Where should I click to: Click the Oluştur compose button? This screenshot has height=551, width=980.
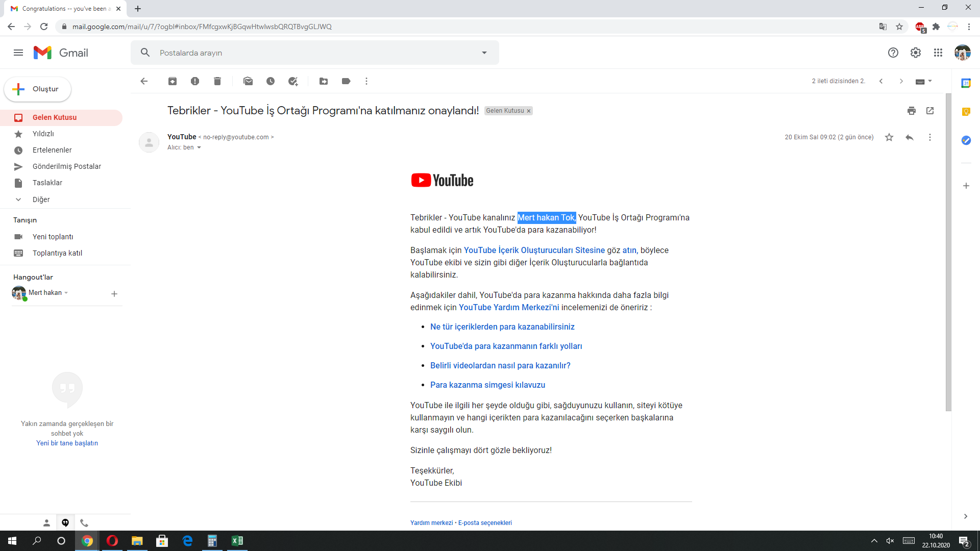click(38, 89)
